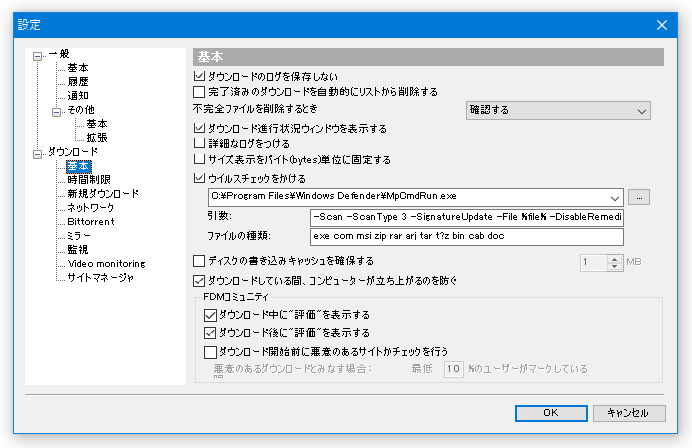The height and width of the screenshot is (448, 692).
Task: Browse for antivirus executable with ... button
Action: pos(639,198)
